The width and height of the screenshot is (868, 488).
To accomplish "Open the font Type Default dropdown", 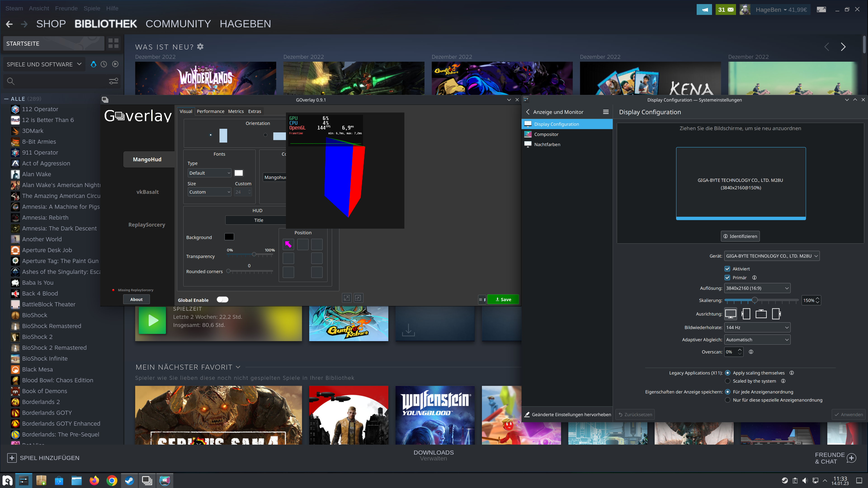I will tap(209, 173).
